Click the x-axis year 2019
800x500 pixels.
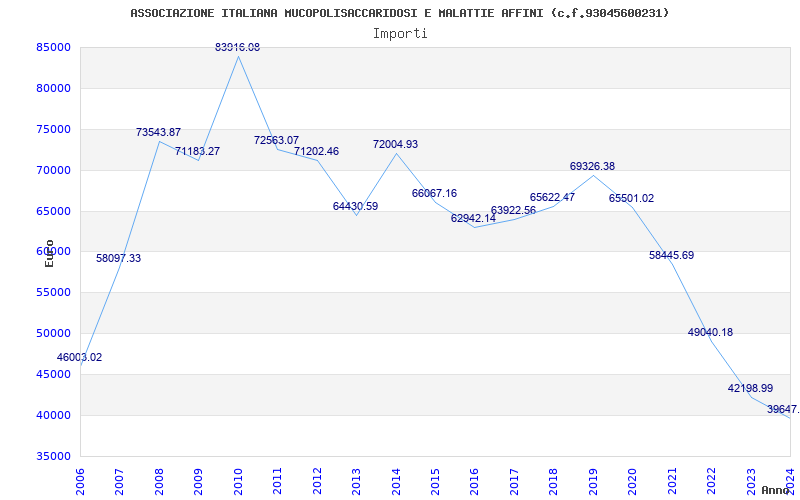coord(593,481)
